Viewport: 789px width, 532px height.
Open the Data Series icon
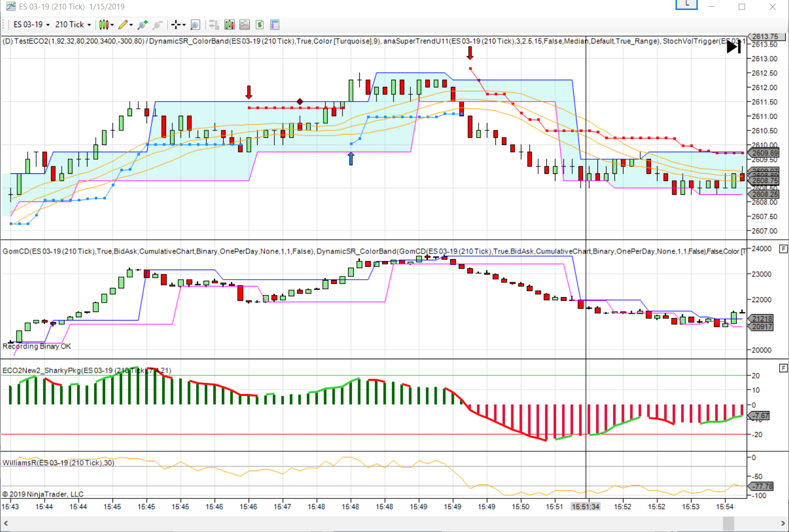click(229, 25)
